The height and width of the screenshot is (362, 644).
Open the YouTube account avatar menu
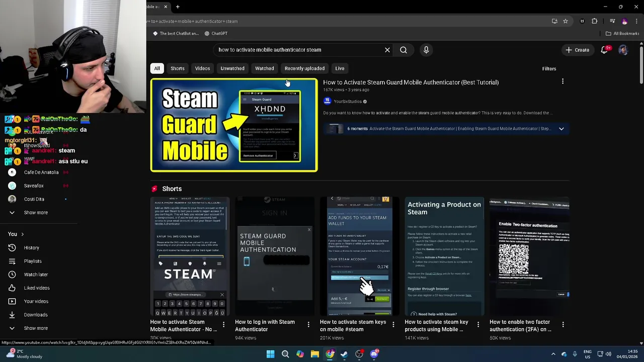click(623, 50)
